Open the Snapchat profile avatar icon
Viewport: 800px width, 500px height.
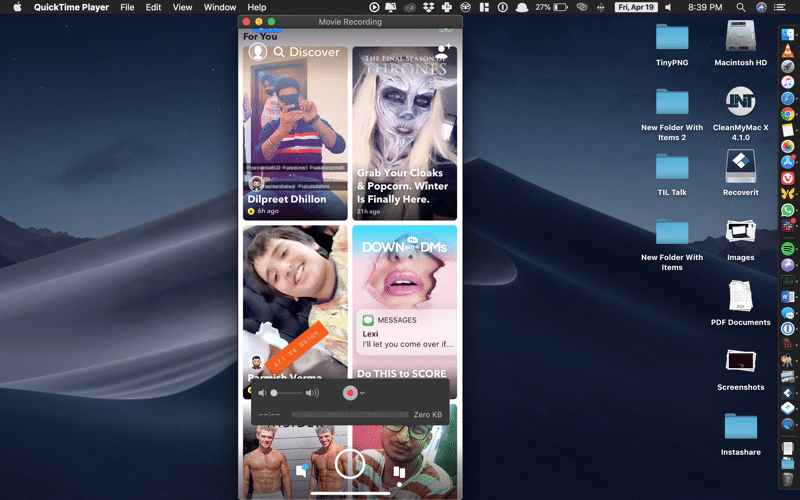(x=258, y=52)
